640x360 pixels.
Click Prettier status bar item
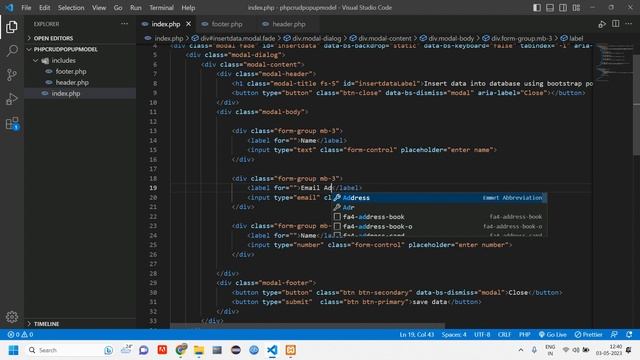[588, 335]
